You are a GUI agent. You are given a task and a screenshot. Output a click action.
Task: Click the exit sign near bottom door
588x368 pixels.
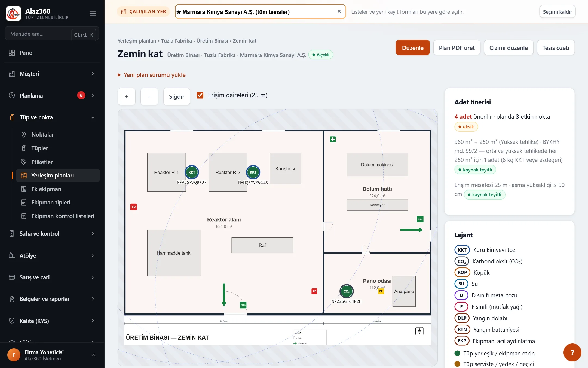243,305
